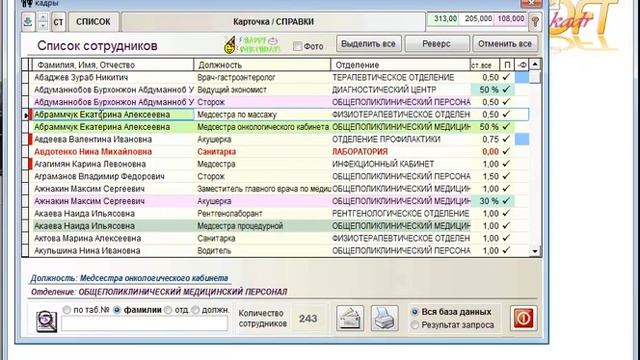
Task: Open the mail envelope icon button
Action: coord(350,318)
